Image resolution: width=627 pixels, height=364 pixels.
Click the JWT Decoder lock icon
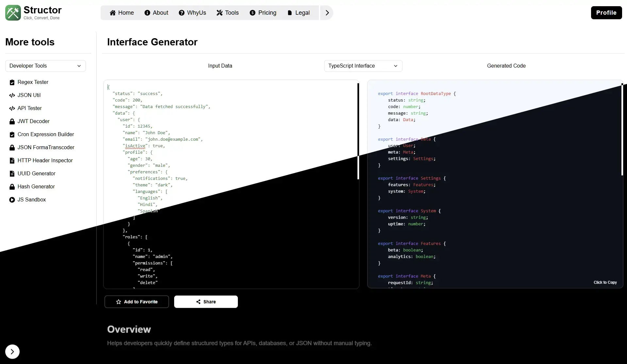pyautogui.click(x=12, y=121)
